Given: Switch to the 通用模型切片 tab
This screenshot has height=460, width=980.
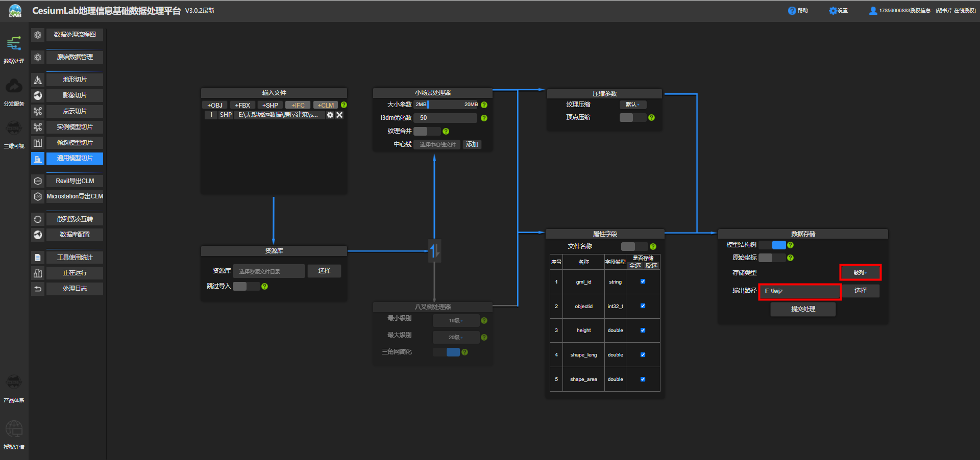Looking at the screenshot, I should click(74, 159).
